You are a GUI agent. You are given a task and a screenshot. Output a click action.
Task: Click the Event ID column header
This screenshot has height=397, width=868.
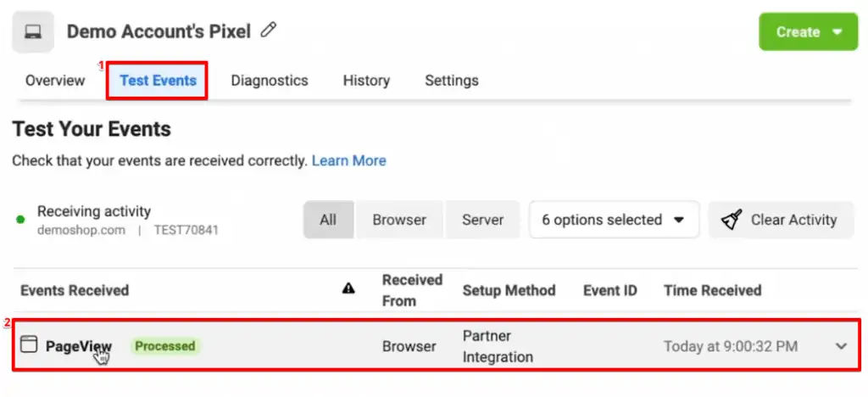pos(610,290)
